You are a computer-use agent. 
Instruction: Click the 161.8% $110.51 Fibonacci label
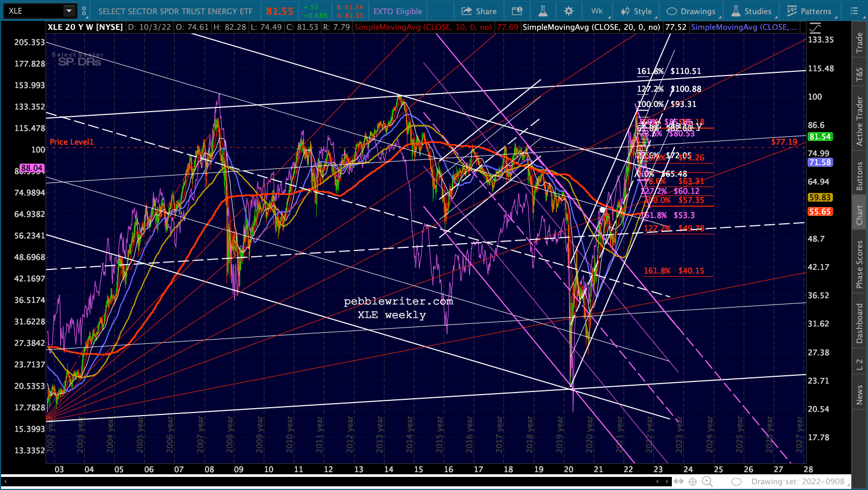669,71
